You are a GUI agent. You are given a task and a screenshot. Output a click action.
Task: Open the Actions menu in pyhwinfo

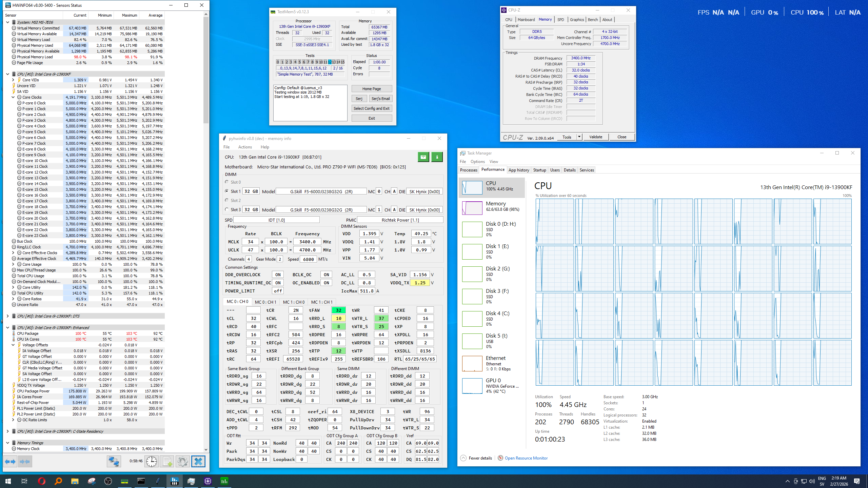(x=245, y=147)
